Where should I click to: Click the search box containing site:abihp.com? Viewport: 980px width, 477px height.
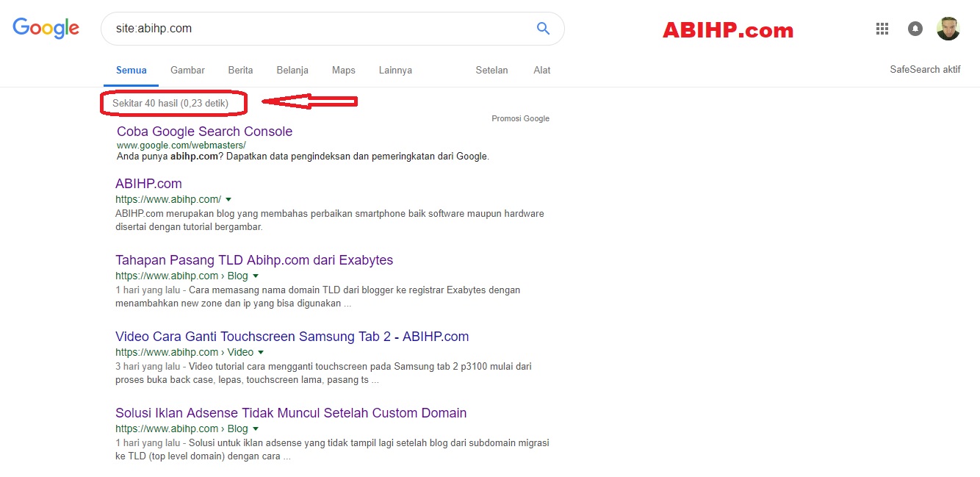coord(332,29)
